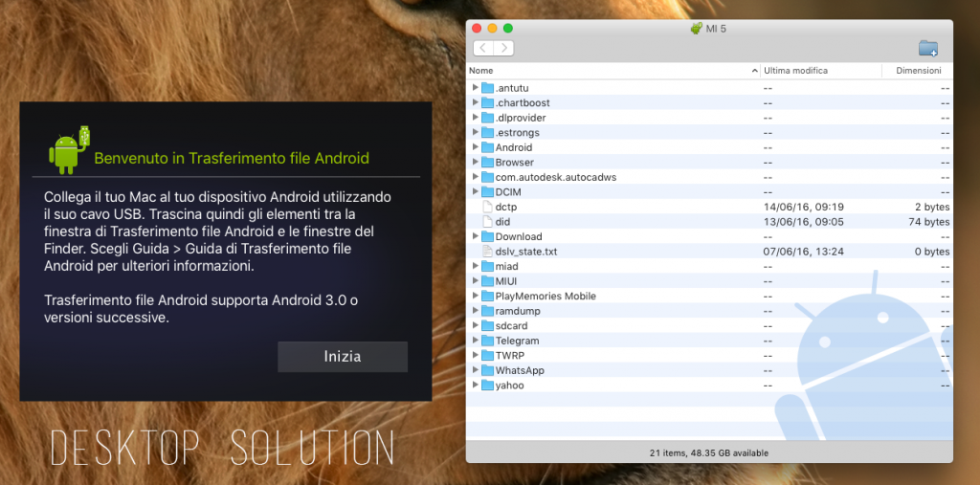Click the Android folder icon
Screen dimensions: 980x485
pyautogui.click(x=487, y=147)
